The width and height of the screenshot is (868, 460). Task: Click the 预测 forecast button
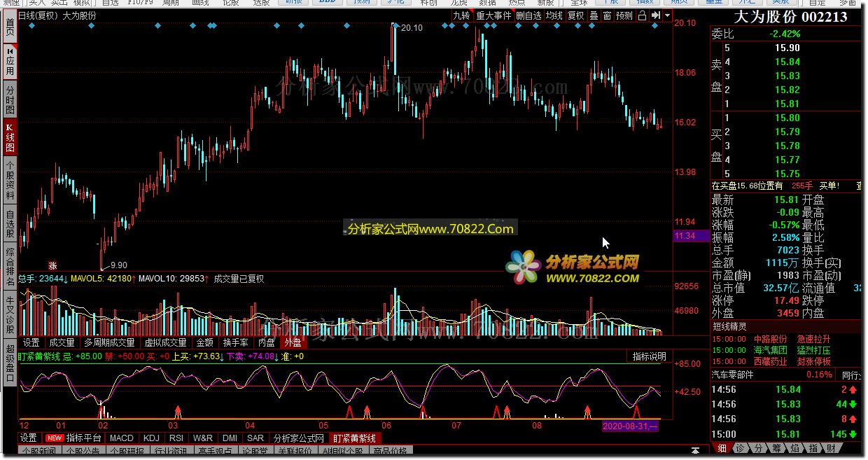(624, 15)
